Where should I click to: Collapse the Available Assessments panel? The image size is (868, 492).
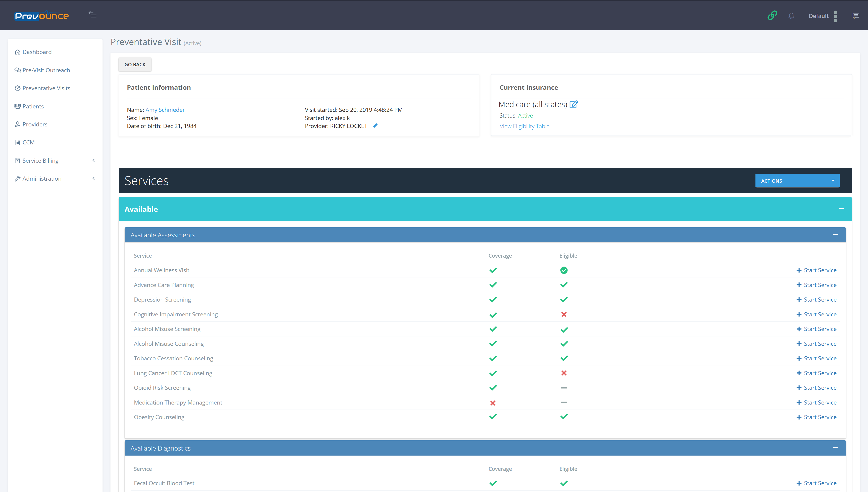coord(836,235)
